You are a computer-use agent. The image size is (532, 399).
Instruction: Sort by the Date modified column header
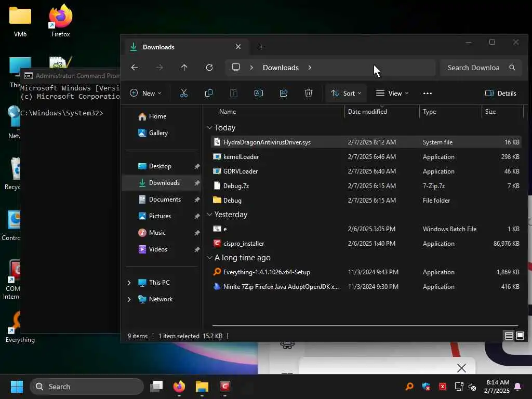(367, 112)
